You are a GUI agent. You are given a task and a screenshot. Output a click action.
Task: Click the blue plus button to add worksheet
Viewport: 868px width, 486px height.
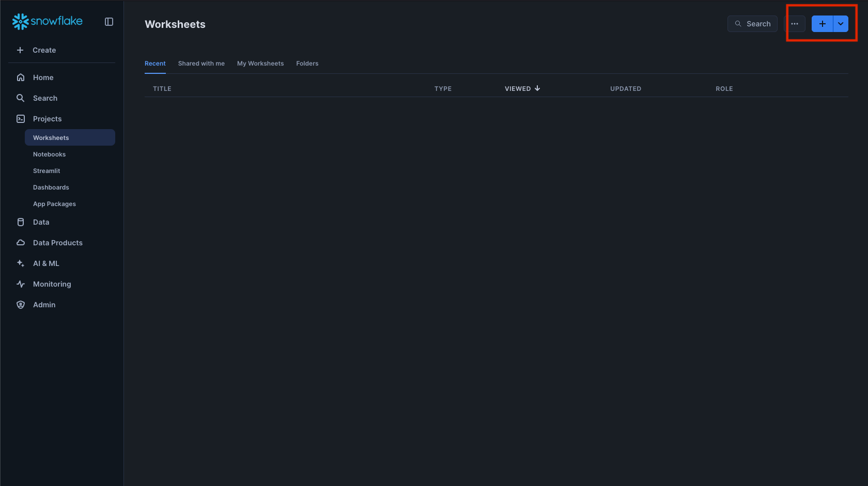click(x=822, y=24)
